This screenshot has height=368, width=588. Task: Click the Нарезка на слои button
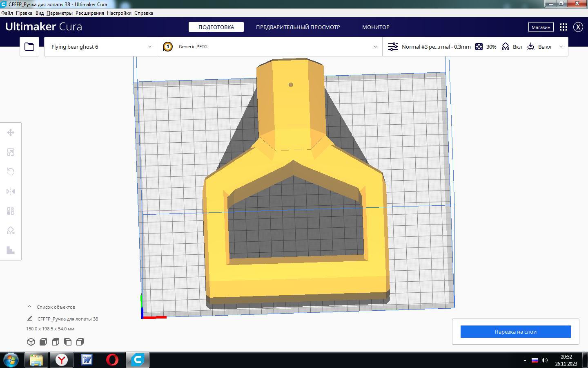tap(515, 332)
